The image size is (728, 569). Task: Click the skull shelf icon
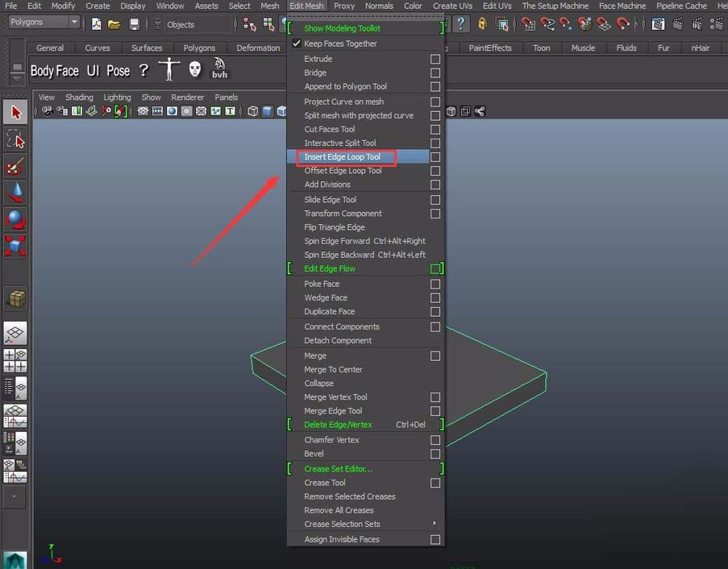195,69
